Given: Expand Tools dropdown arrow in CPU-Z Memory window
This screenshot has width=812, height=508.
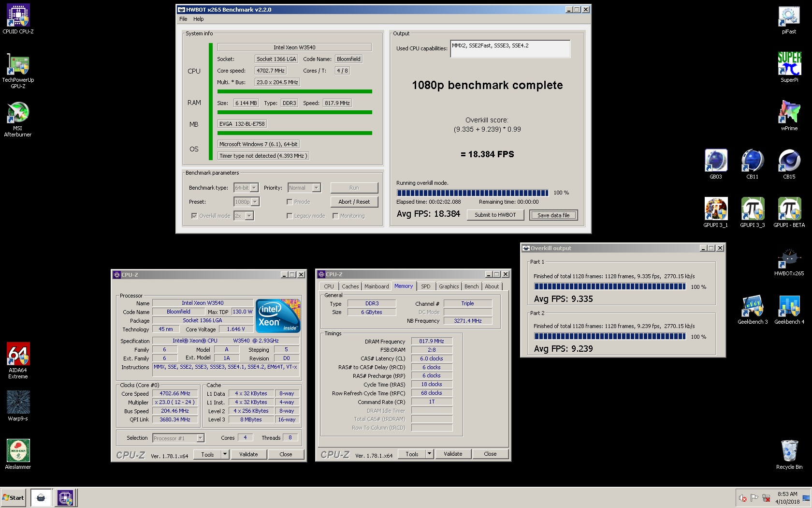Looking at the screenshot, I should pyautogui.click(x=429, y=454).
